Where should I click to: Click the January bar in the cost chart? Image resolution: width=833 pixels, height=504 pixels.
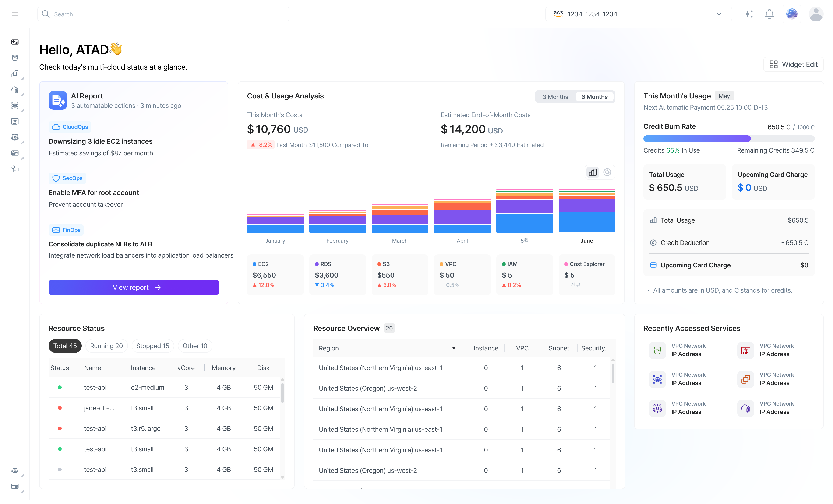(x=275, y=223)
